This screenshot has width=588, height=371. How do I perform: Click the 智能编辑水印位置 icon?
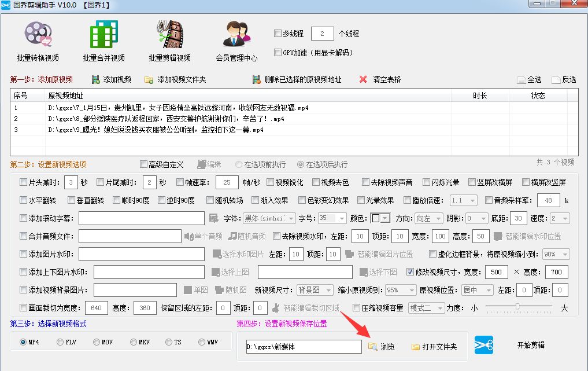(x=498, y=236)
